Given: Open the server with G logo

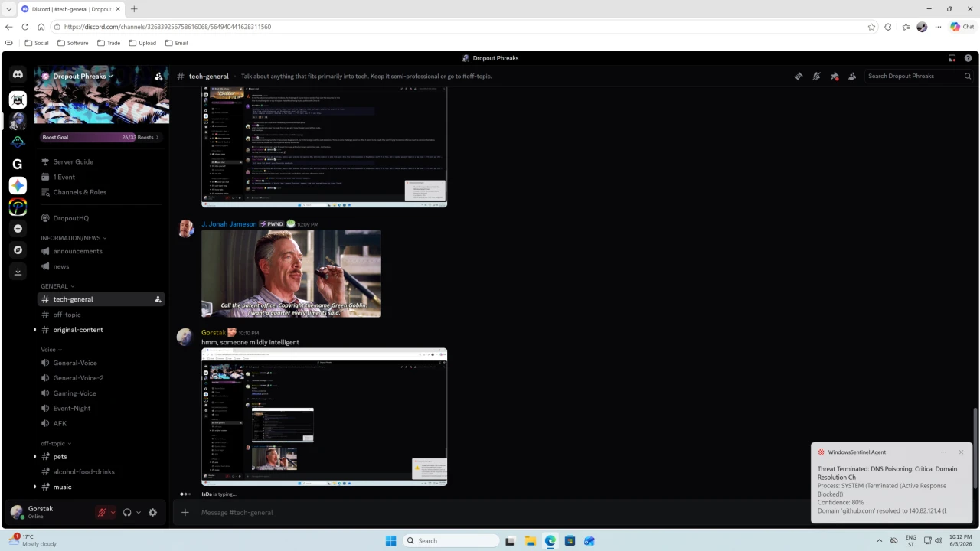Looking at the screenshot, I should (x=18, y=164).
